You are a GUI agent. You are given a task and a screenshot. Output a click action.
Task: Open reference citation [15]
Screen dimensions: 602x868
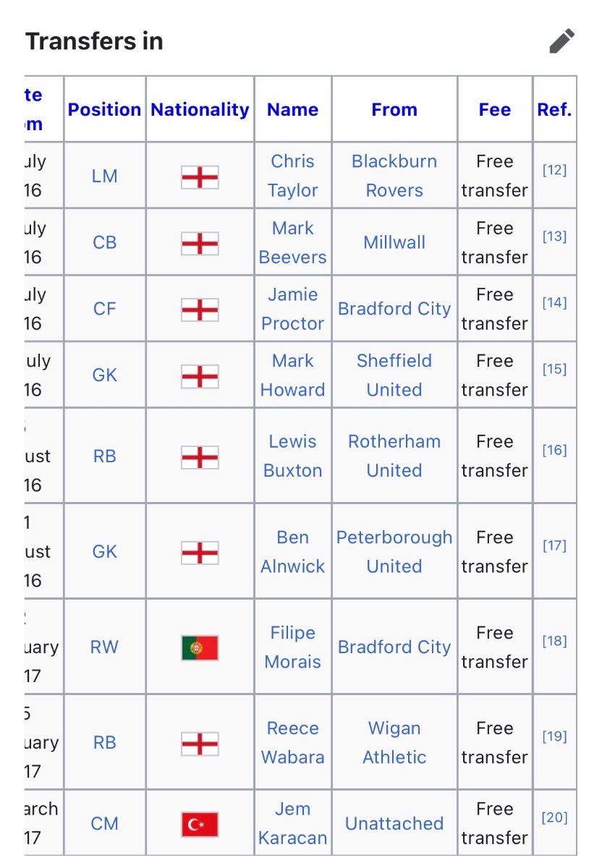(554, 369)
